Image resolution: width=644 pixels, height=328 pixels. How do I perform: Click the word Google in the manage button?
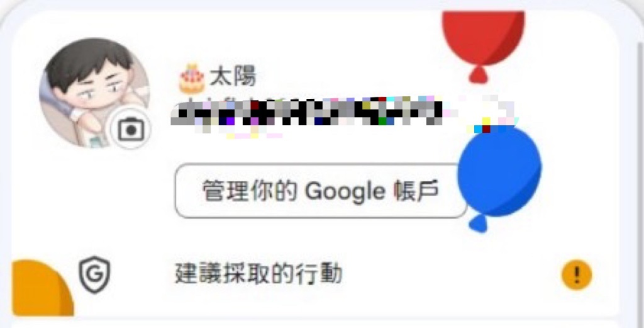[345, 192]
